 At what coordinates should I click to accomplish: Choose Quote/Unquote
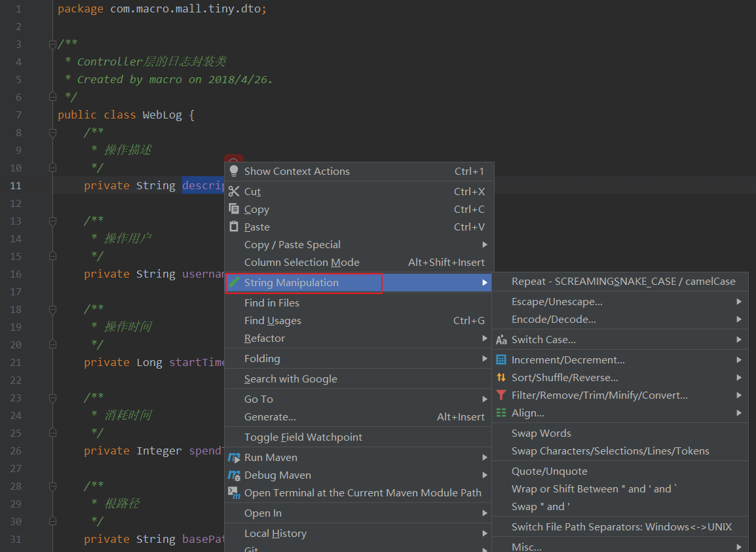pyautogui.click(x=620, y=471)
